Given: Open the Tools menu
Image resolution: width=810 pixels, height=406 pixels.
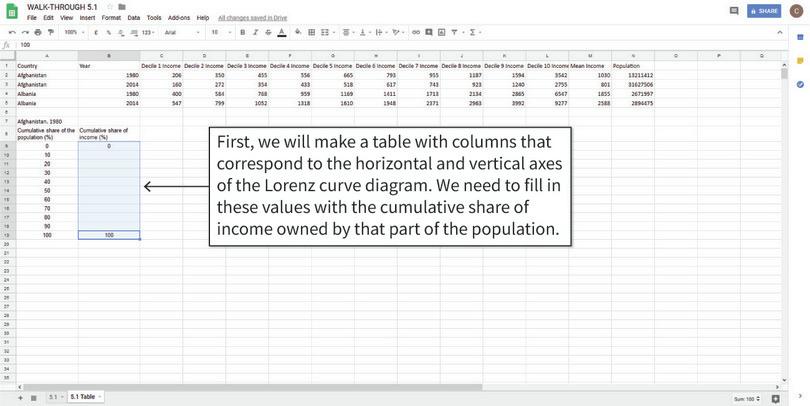Looking at the screenshot, I should pyautogui.click(x=154, y=18).
